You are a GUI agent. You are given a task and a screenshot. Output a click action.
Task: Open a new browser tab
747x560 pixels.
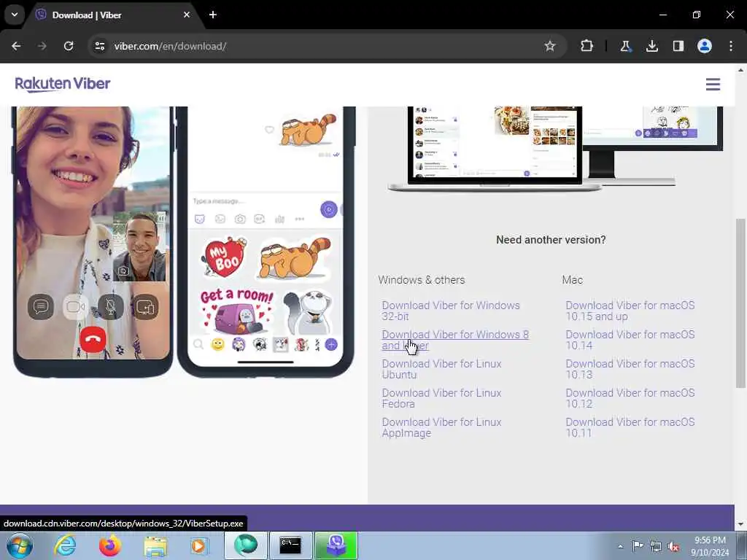[213, 15]
